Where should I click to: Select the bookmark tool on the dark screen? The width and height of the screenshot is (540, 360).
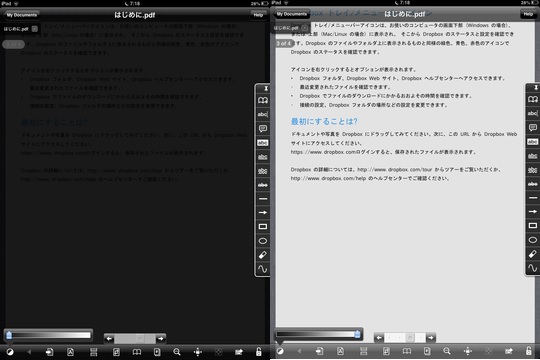(x=263, y=101)
